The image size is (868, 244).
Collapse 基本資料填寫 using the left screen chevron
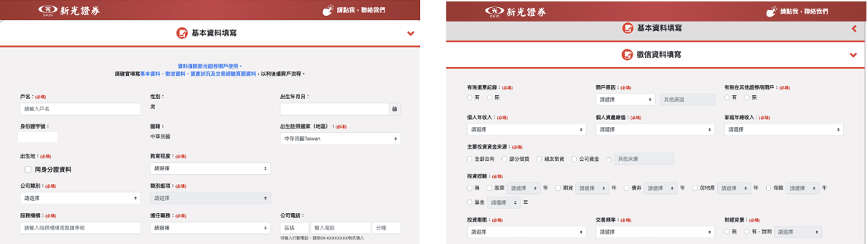tap(411, 34)
